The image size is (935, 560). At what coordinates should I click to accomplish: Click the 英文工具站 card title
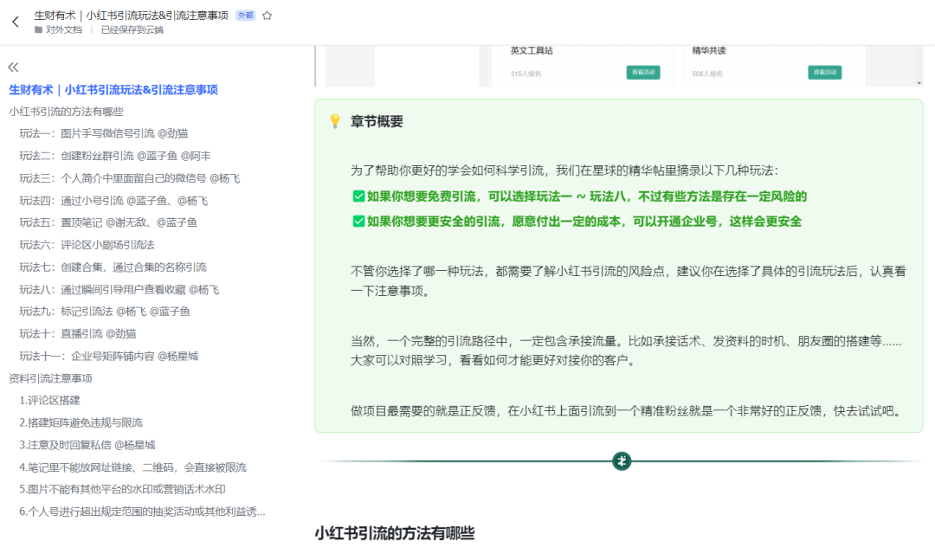(x=532, y=51)
